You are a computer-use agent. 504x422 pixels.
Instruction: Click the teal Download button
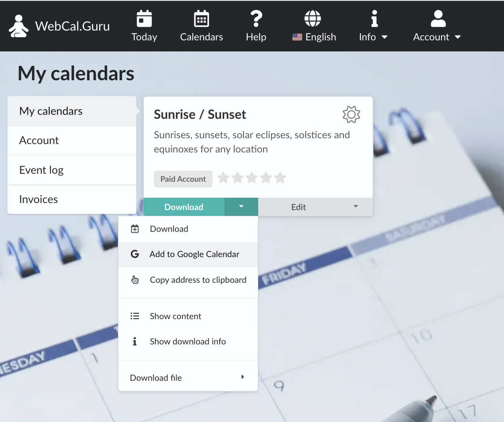click(x=184, y=207)
